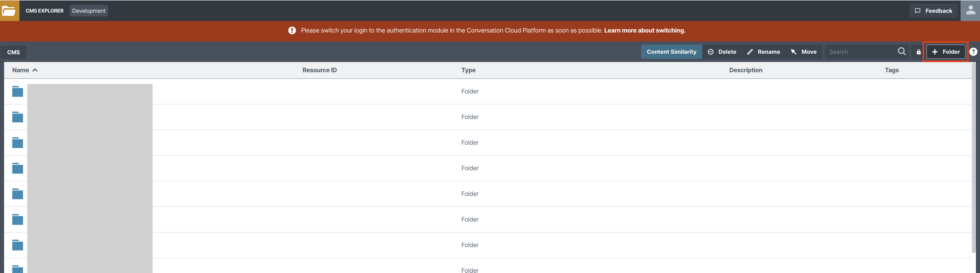The width and height of the screenshot is (980, 273).
Task: Click the vertical scrollbar of the file list
Action: [974, 157]
